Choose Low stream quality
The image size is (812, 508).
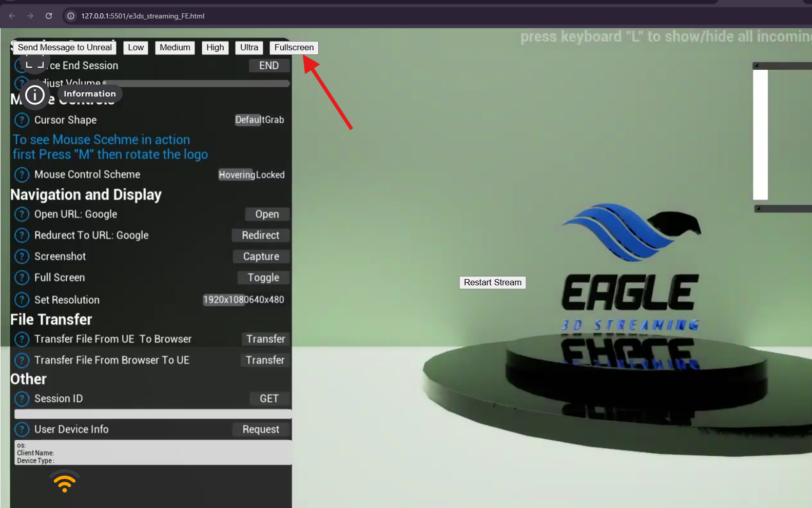click(x=136, y=48)
